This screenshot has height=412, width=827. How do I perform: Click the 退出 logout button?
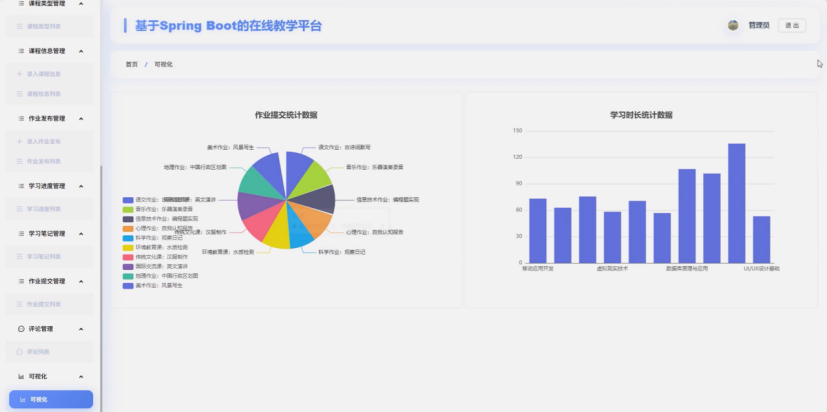[792, 25]
